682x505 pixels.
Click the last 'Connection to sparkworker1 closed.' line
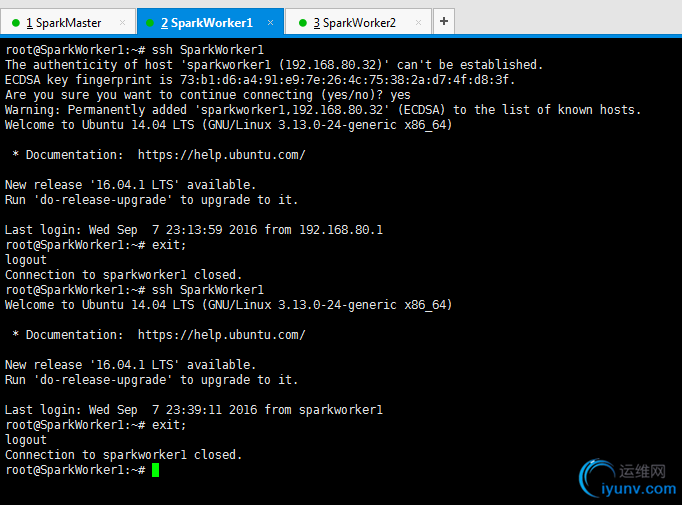[123, 455]
